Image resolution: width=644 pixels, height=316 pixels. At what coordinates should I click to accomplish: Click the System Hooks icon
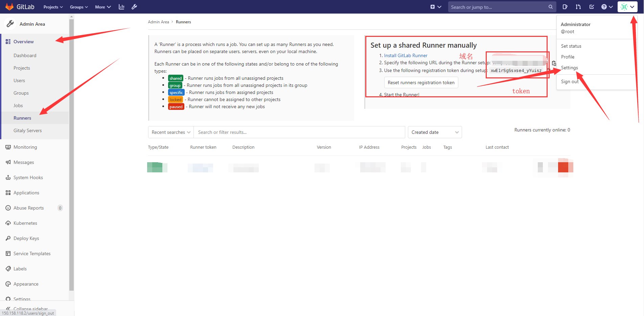click(8, 177)
